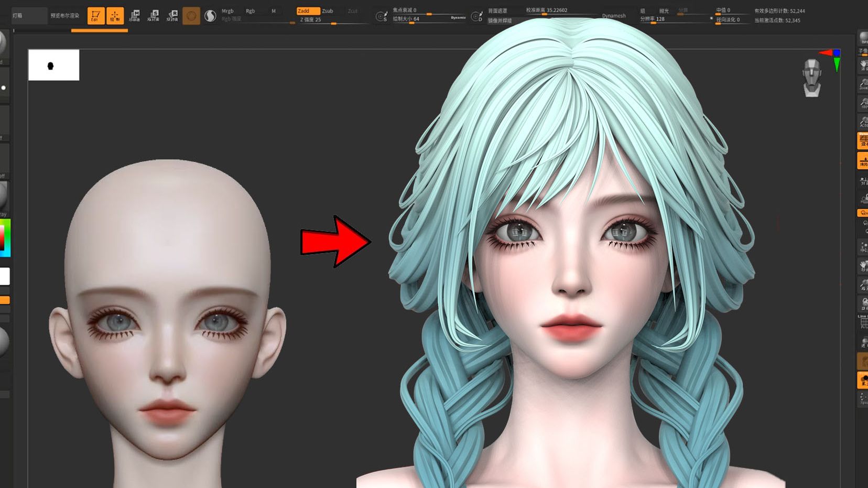Toggle the Gizmo 3D circle icon

tap(191, 16)
